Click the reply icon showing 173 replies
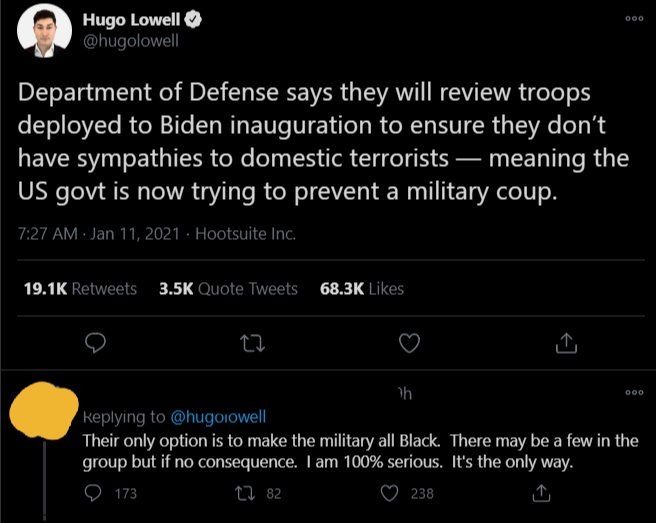 point(95,493)
